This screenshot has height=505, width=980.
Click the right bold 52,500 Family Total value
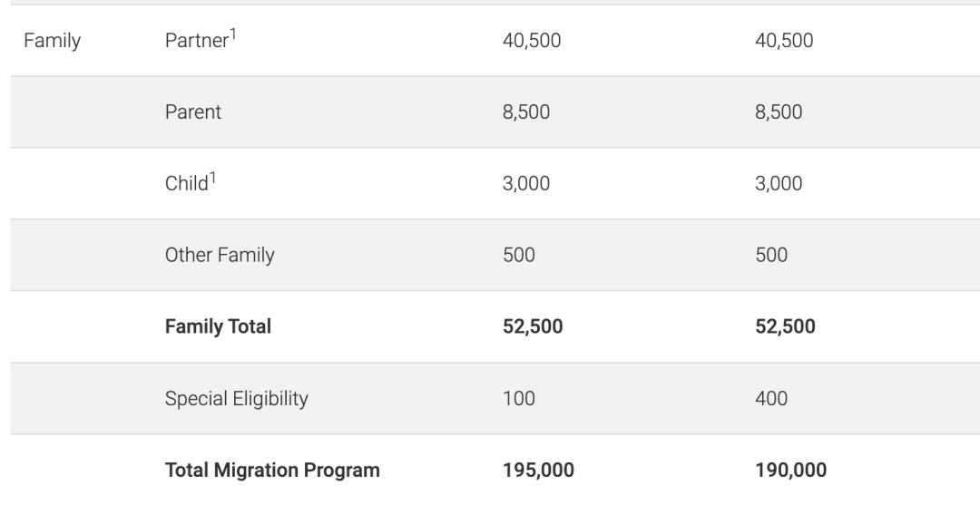tap(785, 327)
